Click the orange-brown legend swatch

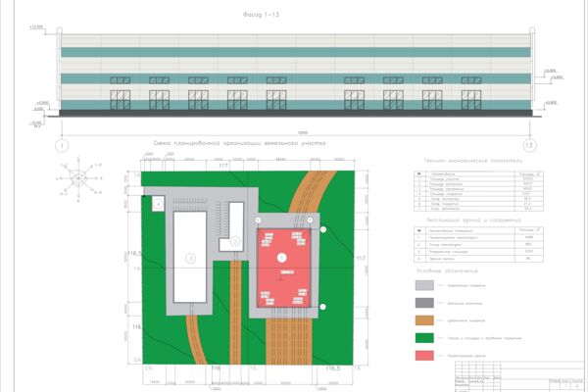[x=424, y=320]
